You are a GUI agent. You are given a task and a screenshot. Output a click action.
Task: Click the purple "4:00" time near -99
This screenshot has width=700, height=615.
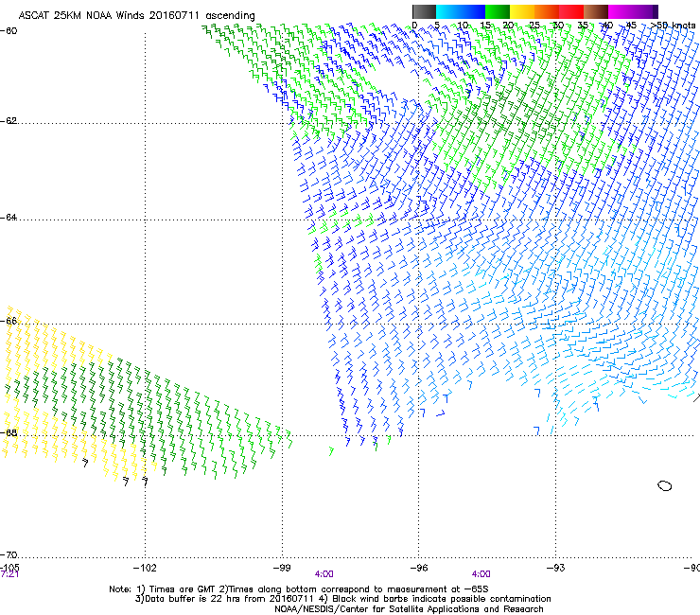(324, 574)
